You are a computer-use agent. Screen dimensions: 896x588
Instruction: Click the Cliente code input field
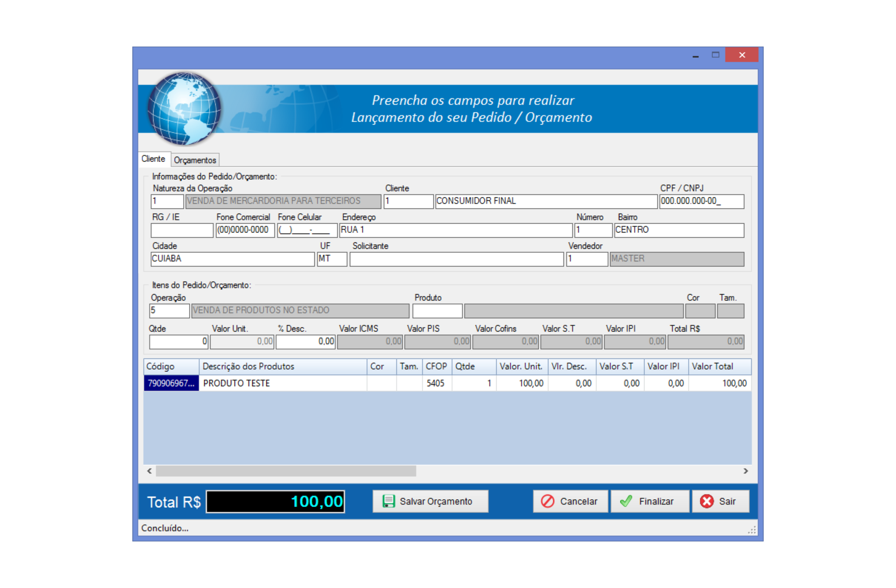point(408,201)
